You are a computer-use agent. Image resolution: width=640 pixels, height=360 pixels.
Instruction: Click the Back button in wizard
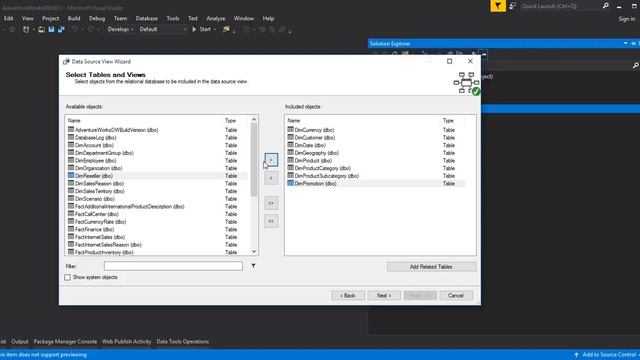[348, 296]
